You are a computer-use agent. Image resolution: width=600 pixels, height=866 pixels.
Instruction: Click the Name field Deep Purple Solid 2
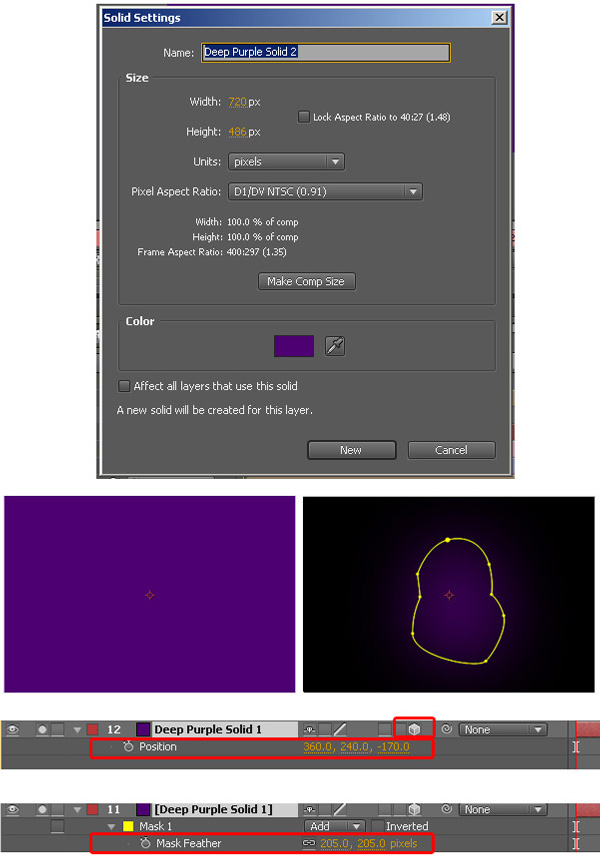(x=325, y=52)
